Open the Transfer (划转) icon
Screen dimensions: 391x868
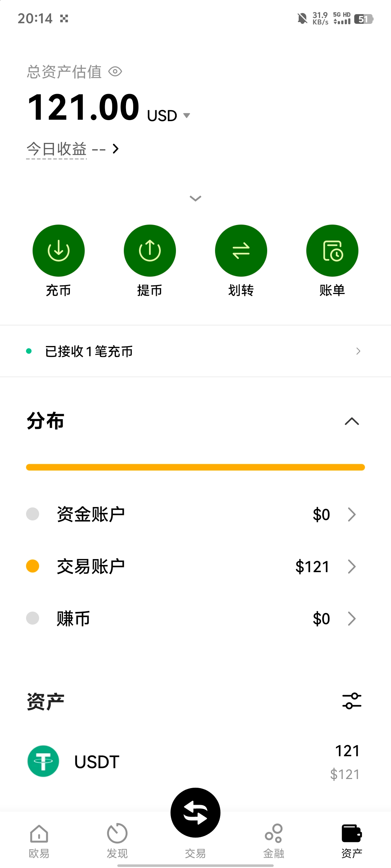[241, 251]
